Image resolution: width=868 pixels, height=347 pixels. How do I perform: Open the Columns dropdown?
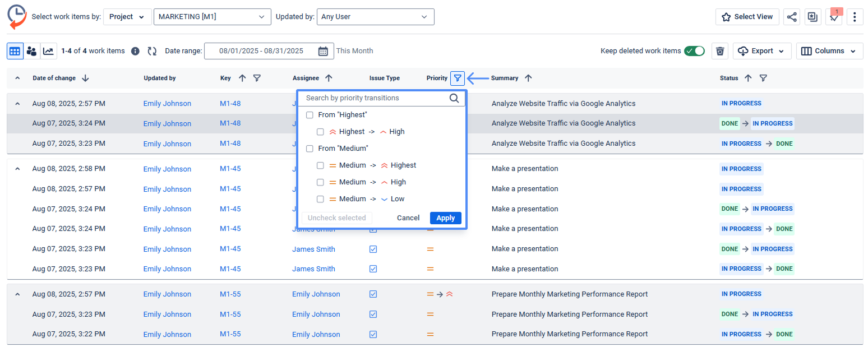829,51
